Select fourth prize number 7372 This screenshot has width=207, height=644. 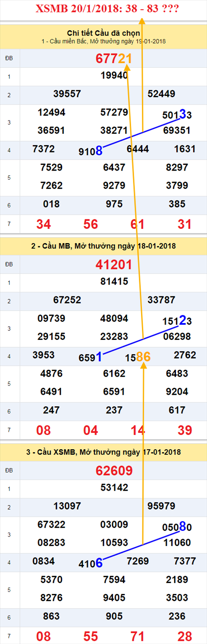tap(44, 149)
